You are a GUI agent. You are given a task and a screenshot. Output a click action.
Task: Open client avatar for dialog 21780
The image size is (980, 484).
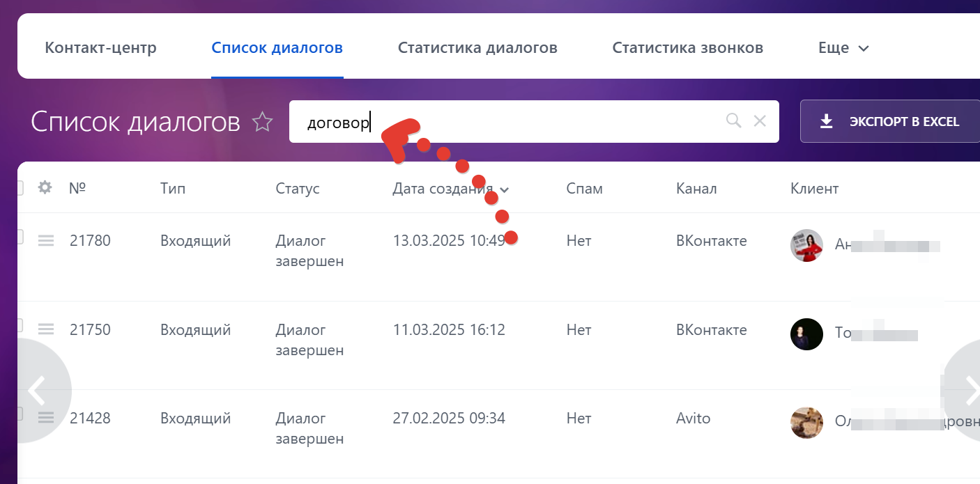(806, 245)
